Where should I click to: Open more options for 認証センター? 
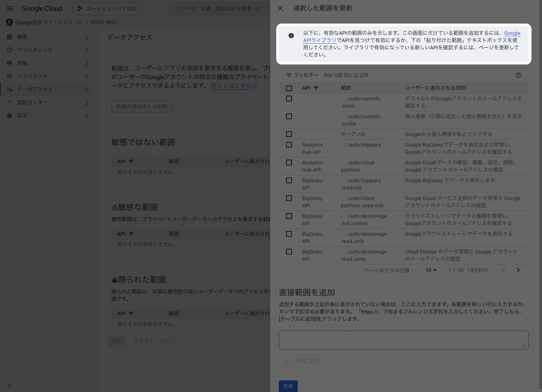click(x=87, y=103)
